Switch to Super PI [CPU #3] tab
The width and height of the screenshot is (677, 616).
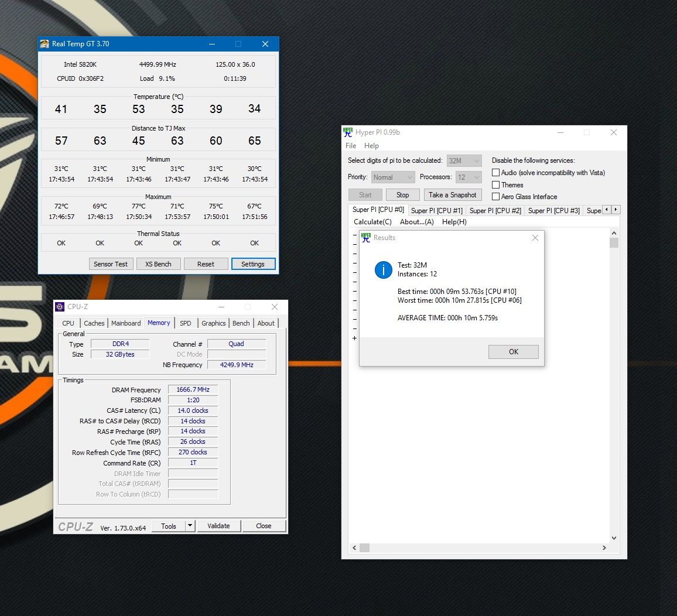point(554,211)
